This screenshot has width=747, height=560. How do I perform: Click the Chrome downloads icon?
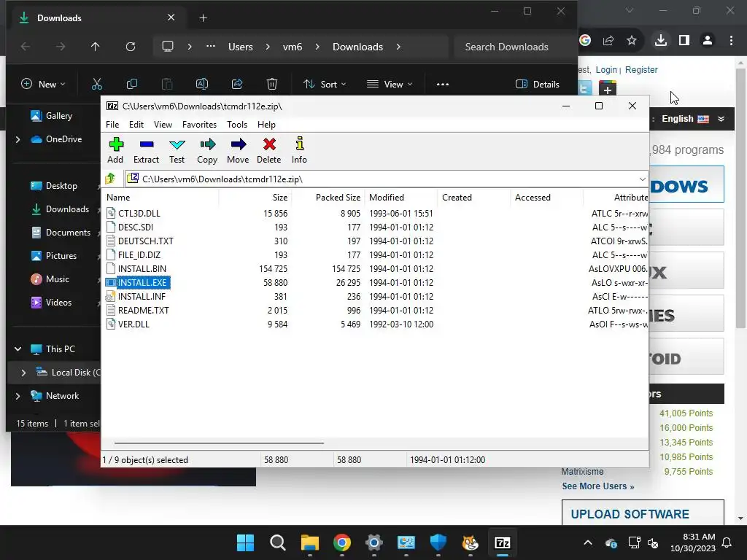tap(661, 41)
